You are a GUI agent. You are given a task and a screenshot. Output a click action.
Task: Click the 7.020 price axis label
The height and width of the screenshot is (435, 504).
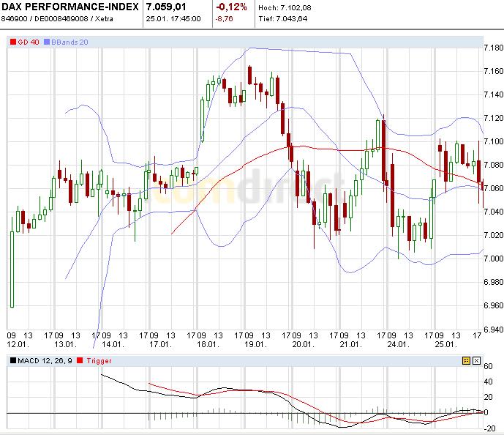point(493,235)
